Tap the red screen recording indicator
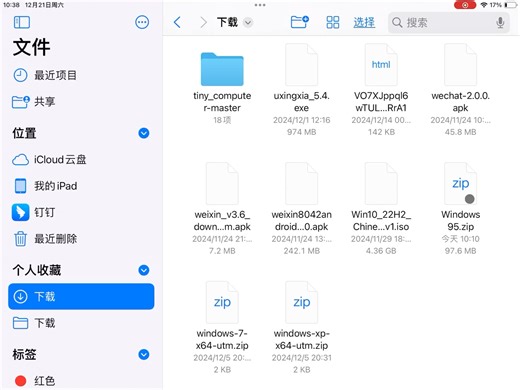 tap(465, 5)
